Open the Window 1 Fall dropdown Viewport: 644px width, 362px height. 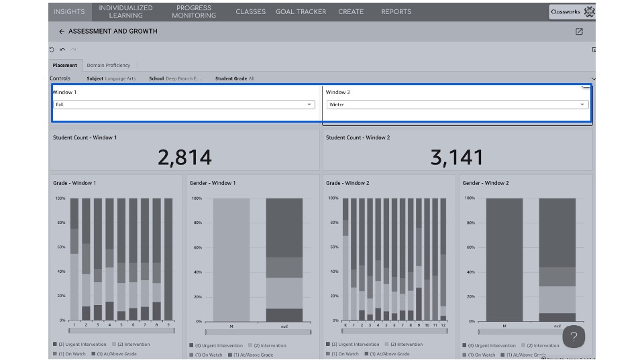(184, 105)
